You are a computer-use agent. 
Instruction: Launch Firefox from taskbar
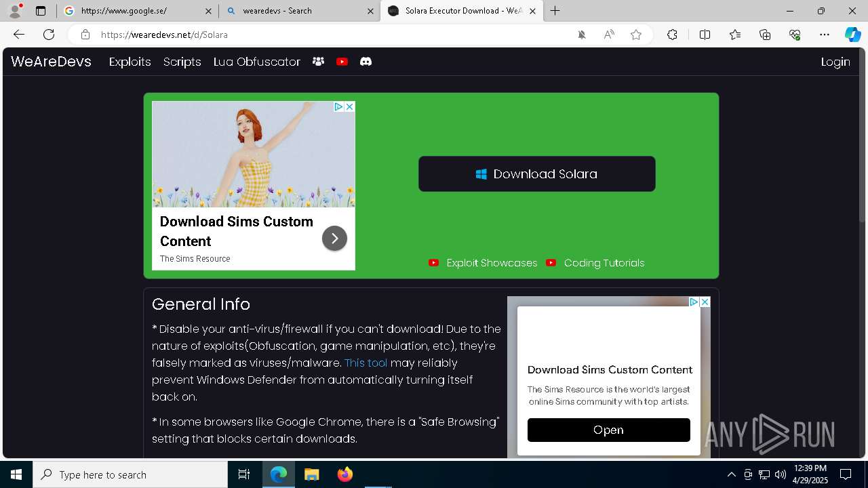point(345,474)
